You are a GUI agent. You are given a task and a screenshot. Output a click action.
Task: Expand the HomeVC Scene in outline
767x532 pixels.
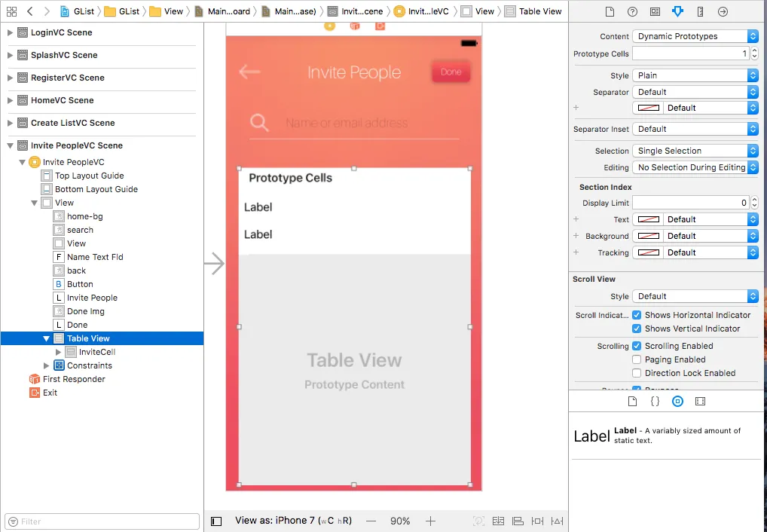coord(10,100)
